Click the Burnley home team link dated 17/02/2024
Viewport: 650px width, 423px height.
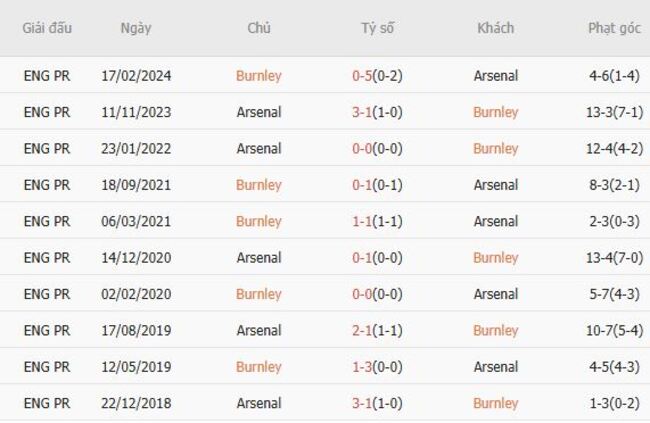point(259,76)
